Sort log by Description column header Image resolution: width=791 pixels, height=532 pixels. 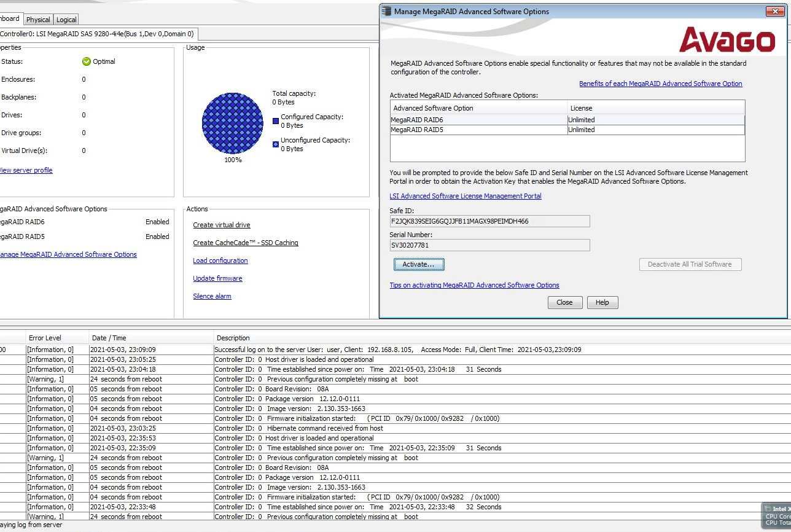pyautogui.click(x=502, y=338)
